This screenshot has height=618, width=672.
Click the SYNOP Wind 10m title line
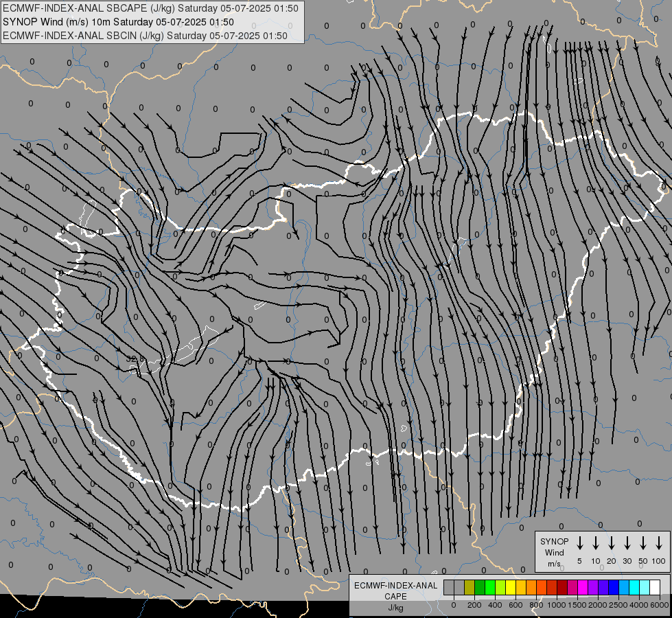118,22
